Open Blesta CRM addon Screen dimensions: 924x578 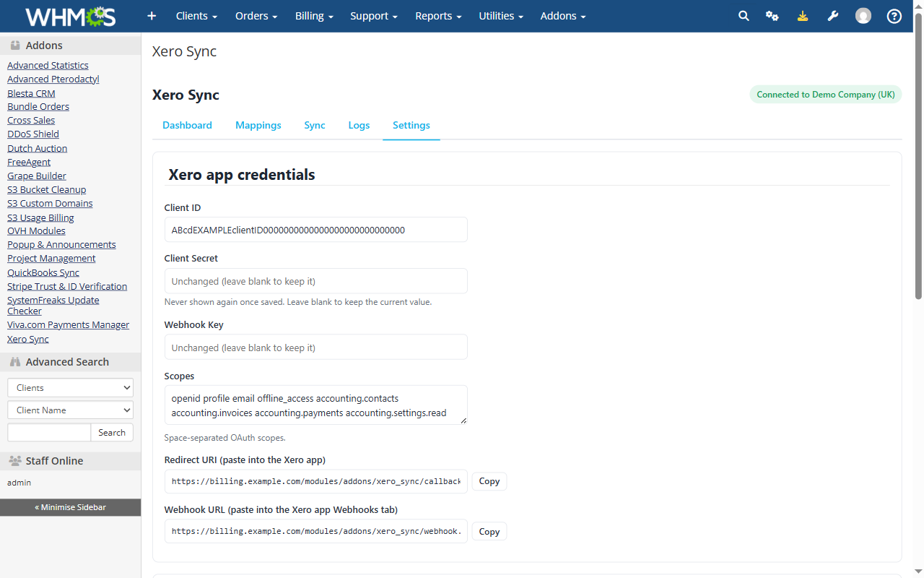click(31, 93)
